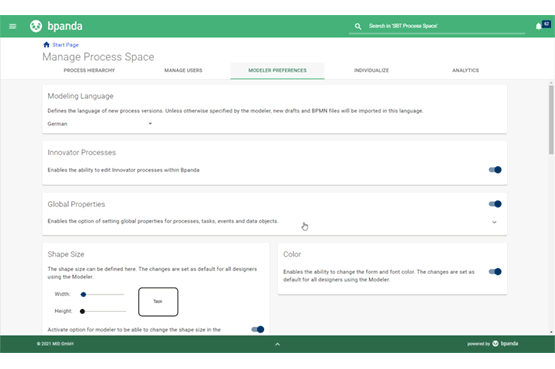
Task: Open the Analytics tab
Action: (x=465, y=70)
